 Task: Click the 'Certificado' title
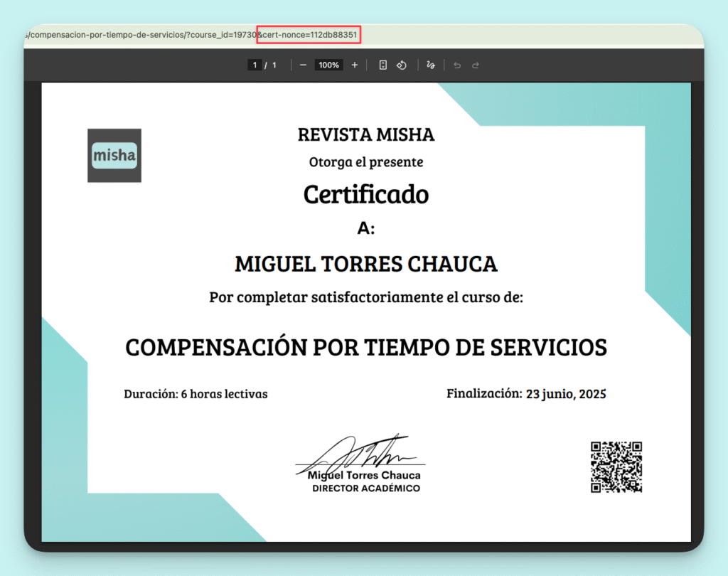point(366,194)
